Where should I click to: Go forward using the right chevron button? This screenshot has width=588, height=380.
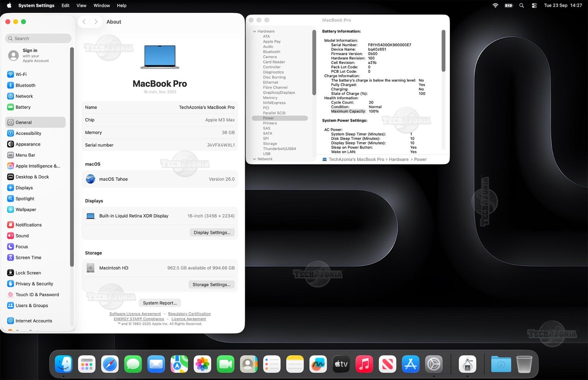click(96, 22)
